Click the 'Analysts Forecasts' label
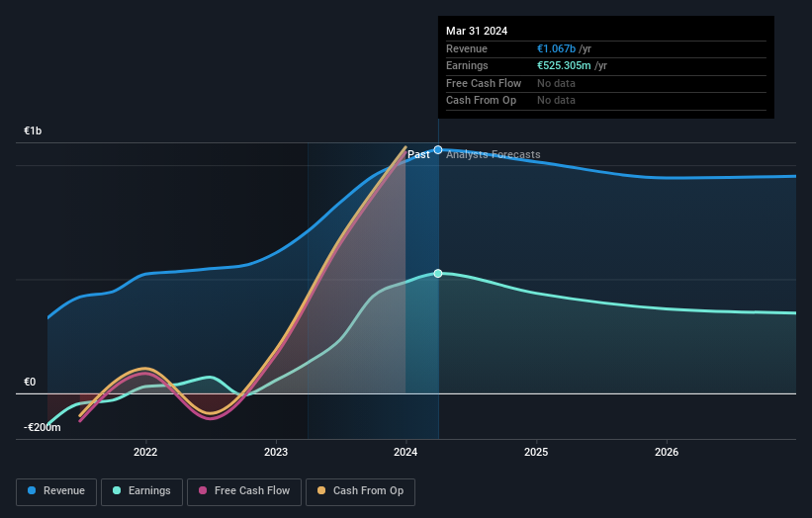This screenshot has height=518, width=812. click(493, 155)
